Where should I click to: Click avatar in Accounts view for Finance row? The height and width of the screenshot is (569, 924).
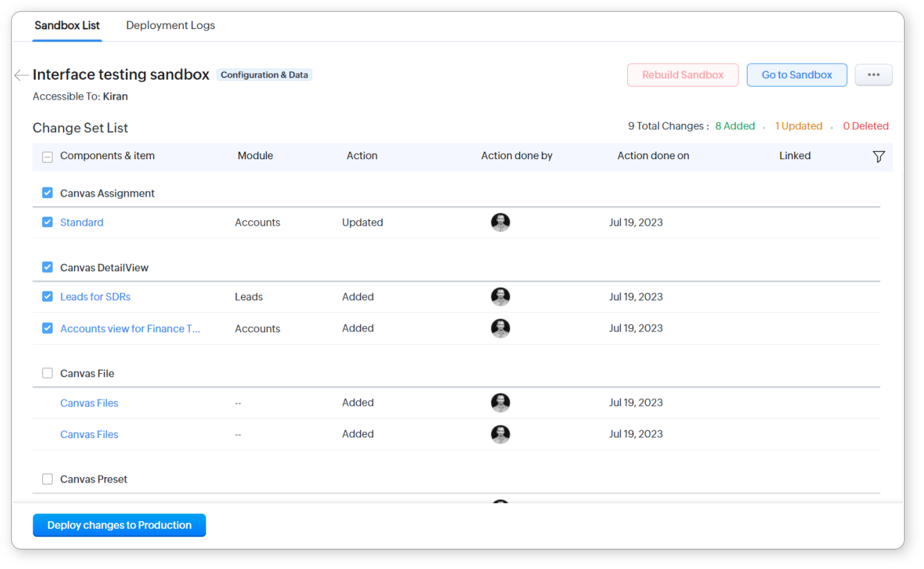(x=500, y=329)
